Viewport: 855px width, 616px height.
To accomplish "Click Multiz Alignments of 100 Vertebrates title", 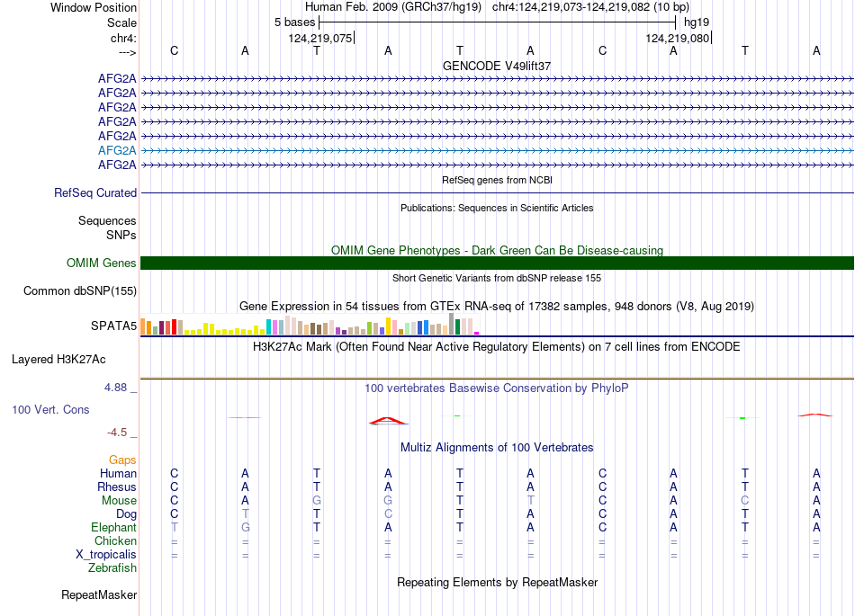I will click(497, 448).
